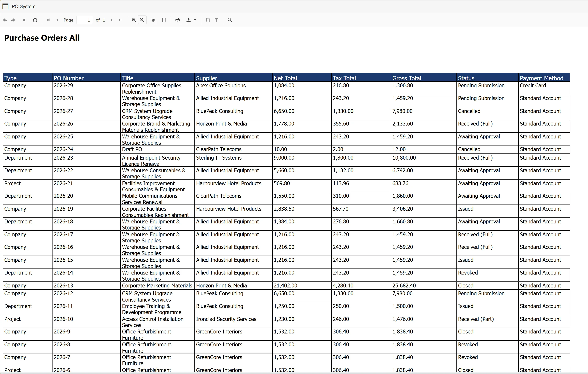This screenshot has height=374, width=588.
Task: Click gross total 10,800.00 cell
Action: pyautogui.click(x=424, y=160)
